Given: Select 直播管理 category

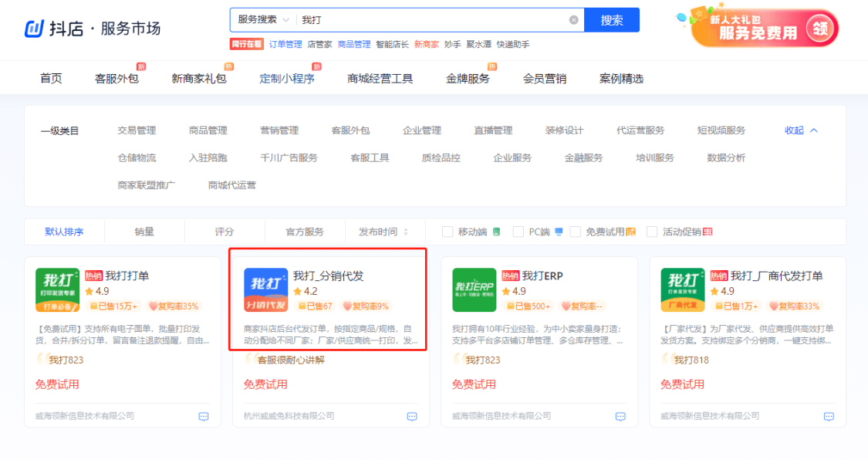Looking at the screenshot, I should (493, 130).
